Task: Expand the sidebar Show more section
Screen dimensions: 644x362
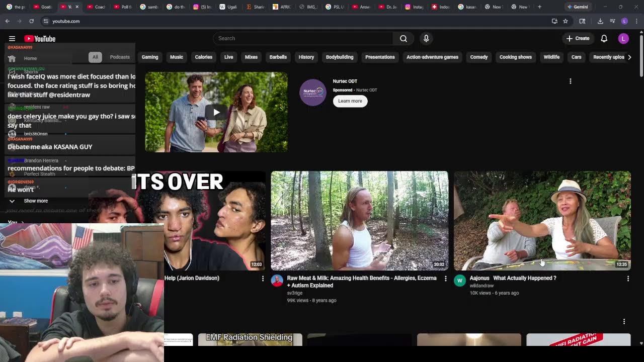Action: tap(35, 201)
